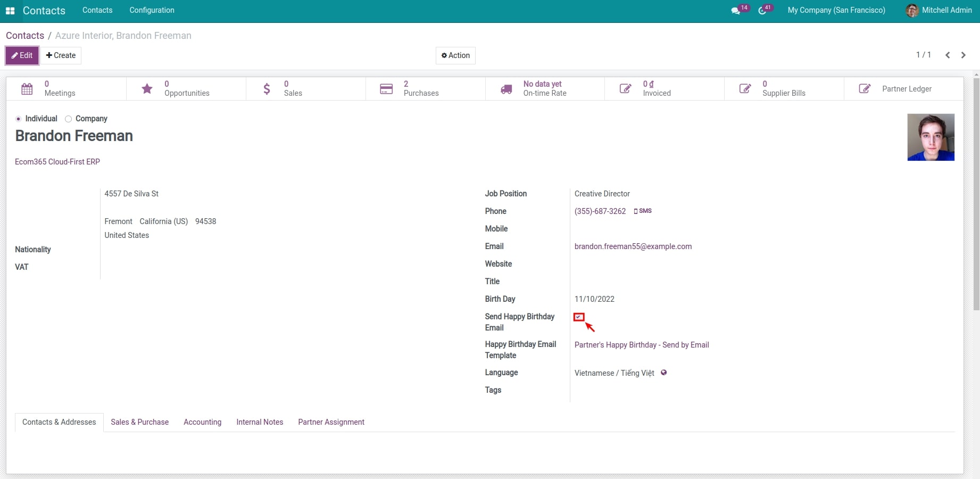Click the Edit button
980x479 pixels.
click(22, 55)
